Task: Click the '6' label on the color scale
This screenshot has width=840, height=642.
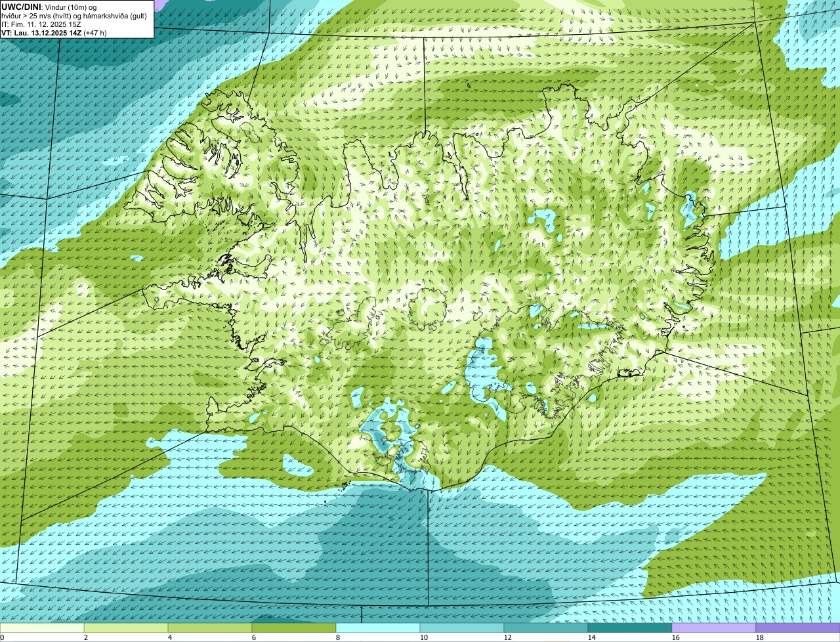Action: pos(254,637)
